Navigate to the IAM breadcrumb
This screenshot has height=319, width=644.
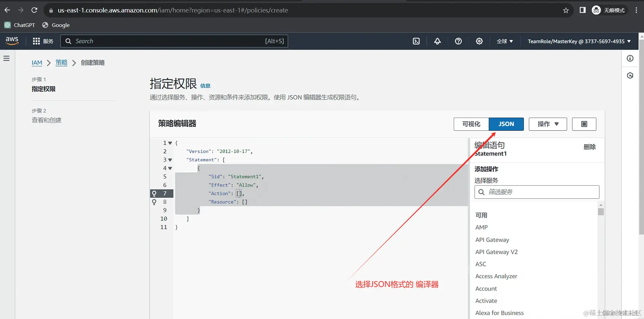coord(37,63)
